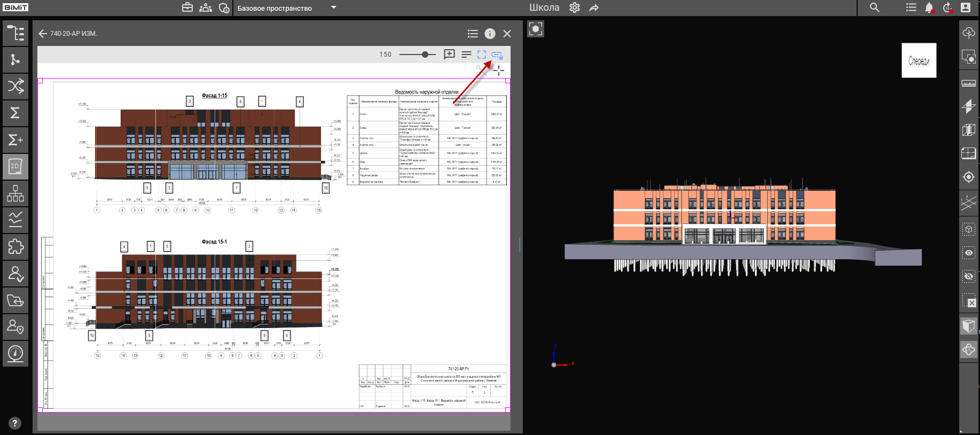Toggle show selected elements eye icon

968,253
